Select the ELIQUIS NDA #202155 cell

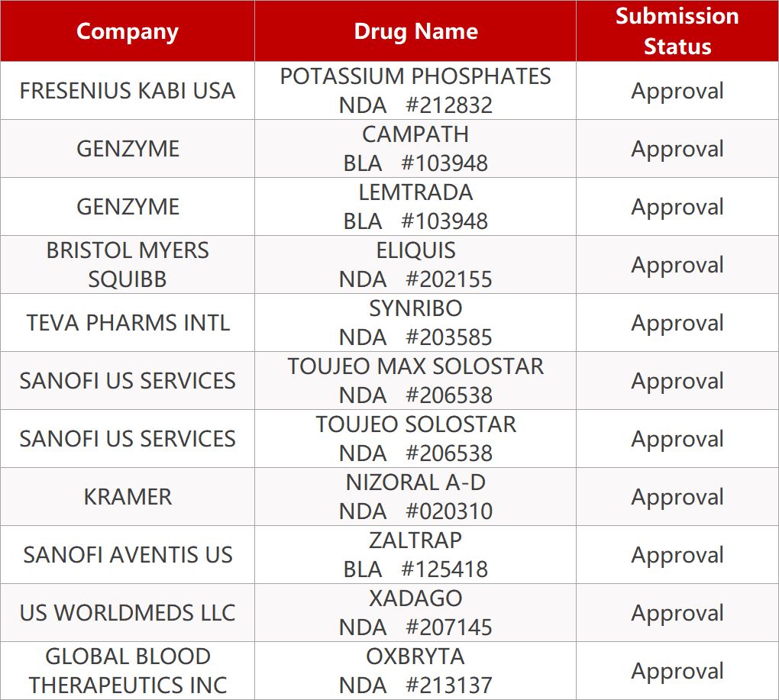pyautogui.click(x=415, y=265)
